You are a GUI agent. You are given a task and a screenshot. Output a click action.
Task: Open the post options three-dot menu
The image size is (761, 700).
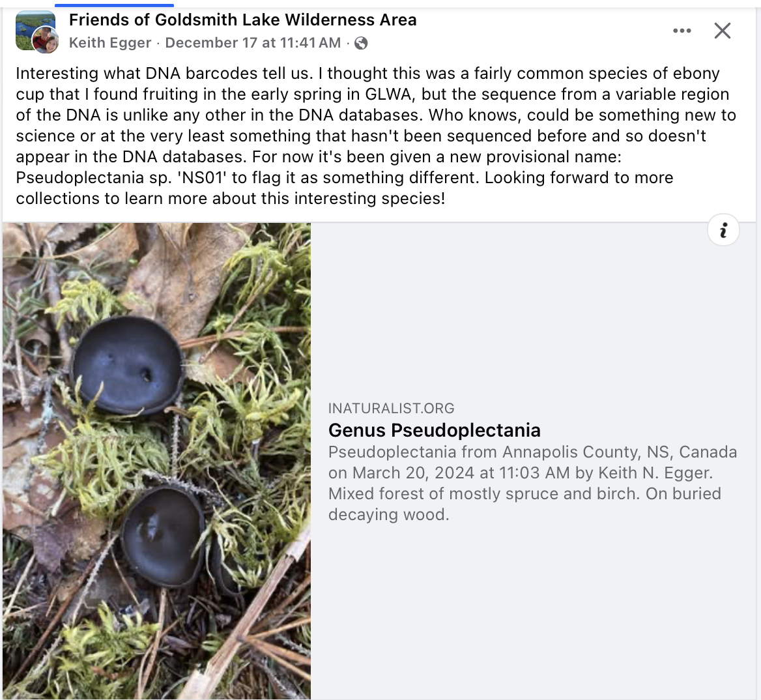pos(682,31)
